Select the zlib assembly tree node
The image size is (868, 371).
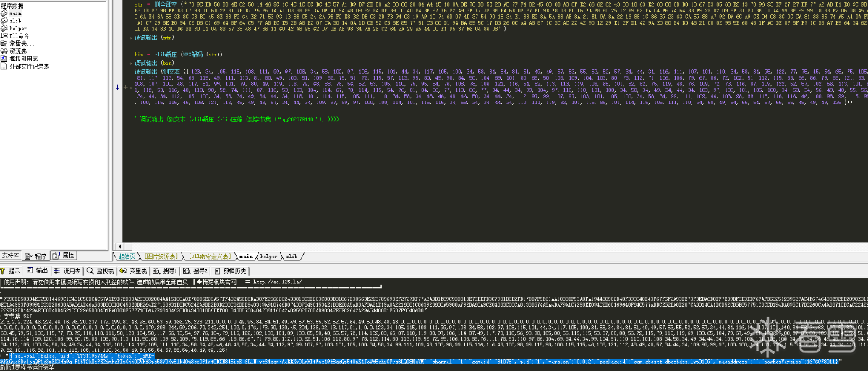(17, 20)
